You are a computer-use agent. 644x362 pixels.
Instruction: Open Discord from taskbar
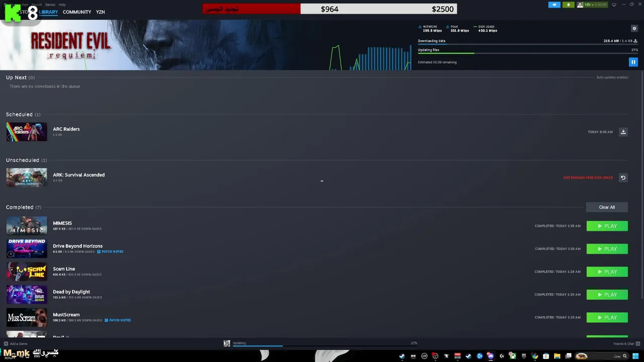point(490,356)
